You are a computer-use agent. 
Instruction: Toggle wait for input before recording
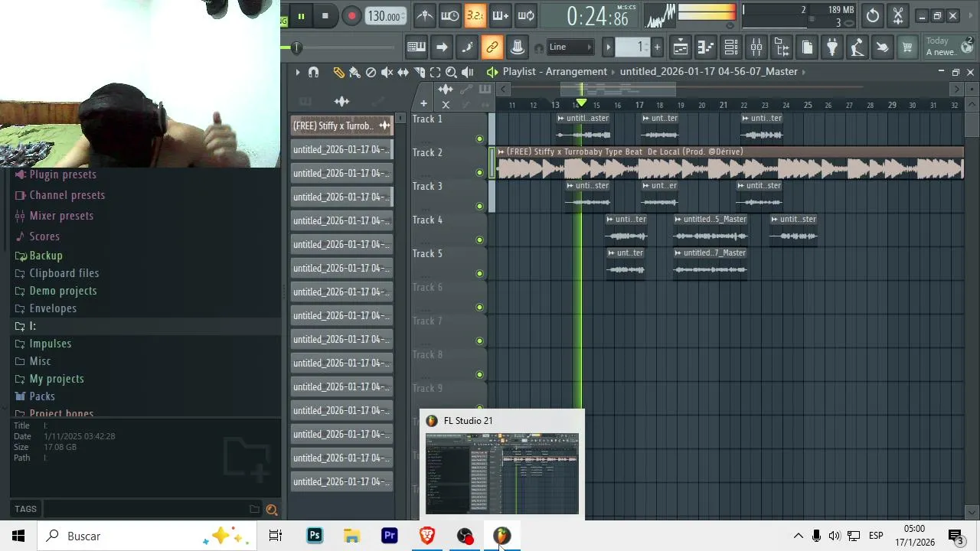coord(450,15)
